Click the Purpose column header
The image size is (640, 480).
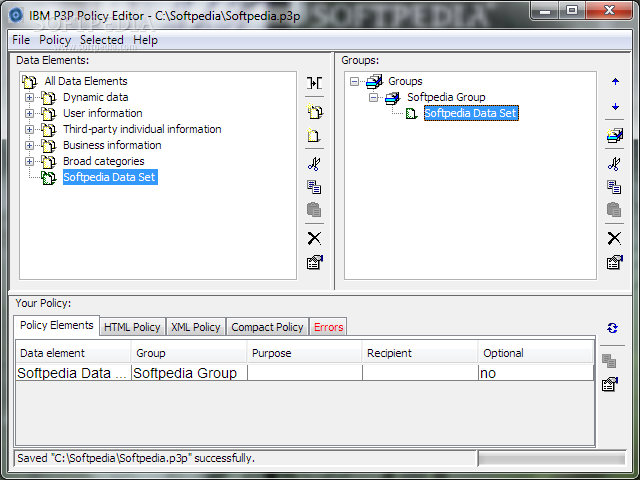[x=304, y=353]
